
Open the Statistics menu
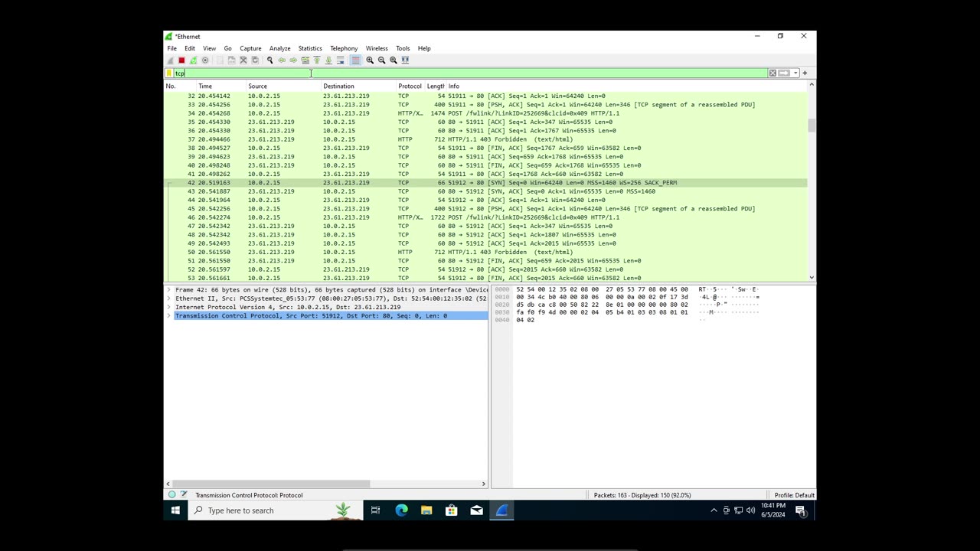310,48
